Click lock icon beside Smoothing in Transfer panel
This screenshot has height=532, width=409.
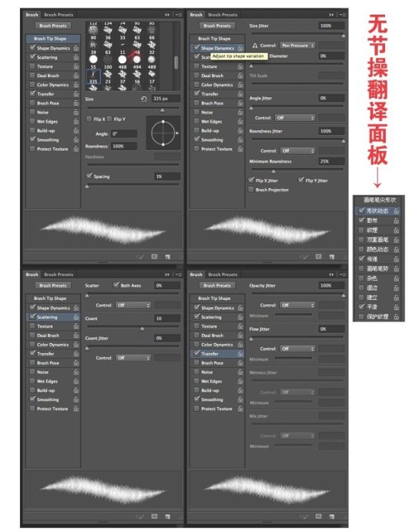[240, 399]
